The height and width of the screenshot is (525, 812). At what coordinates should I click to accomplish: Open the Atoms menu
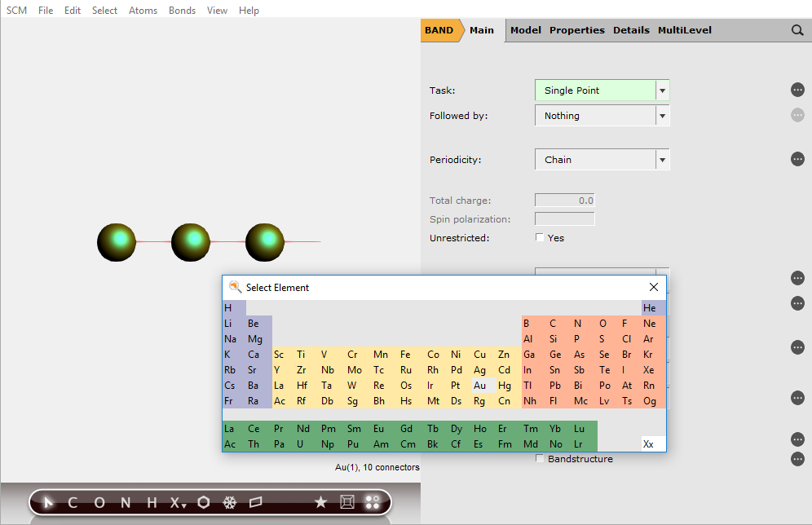click(143, 10)
